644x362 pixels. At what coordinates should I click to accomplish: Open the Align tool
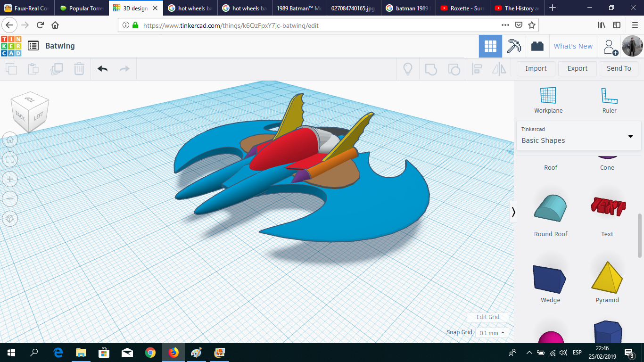477,69
